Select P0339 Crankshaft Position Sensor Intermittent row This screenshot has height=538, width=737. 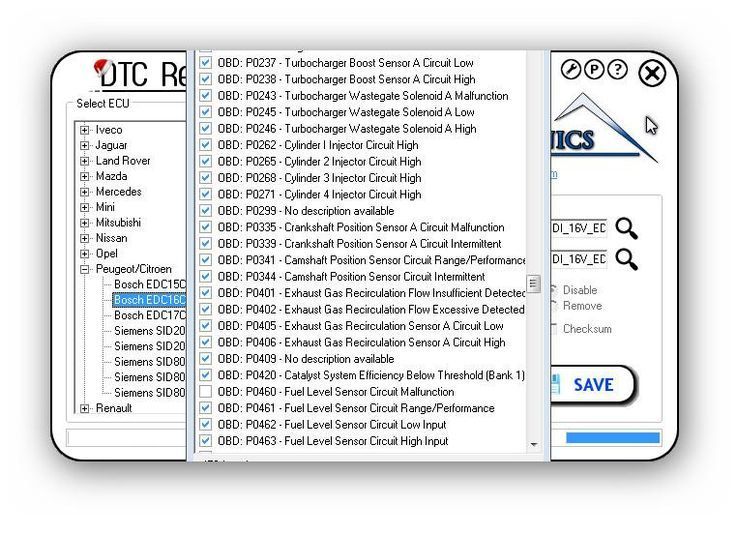pyautogui.click(x=359, y=244)
